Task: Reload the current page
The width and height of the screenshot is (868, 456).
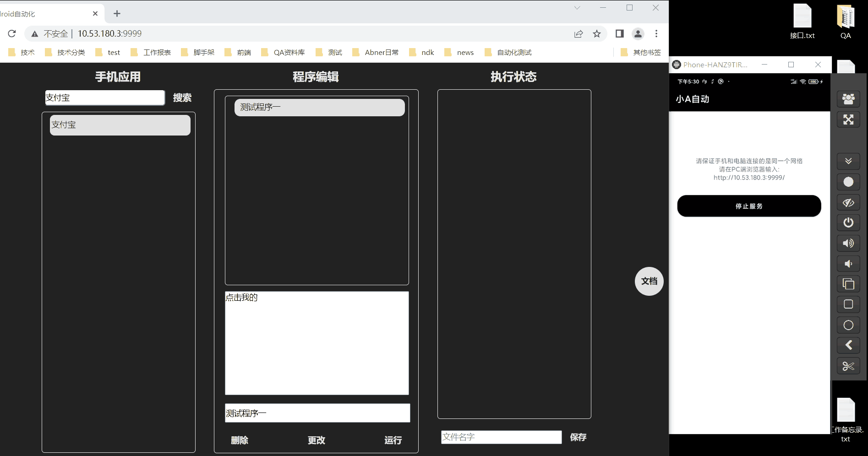Action: point(12,33)
